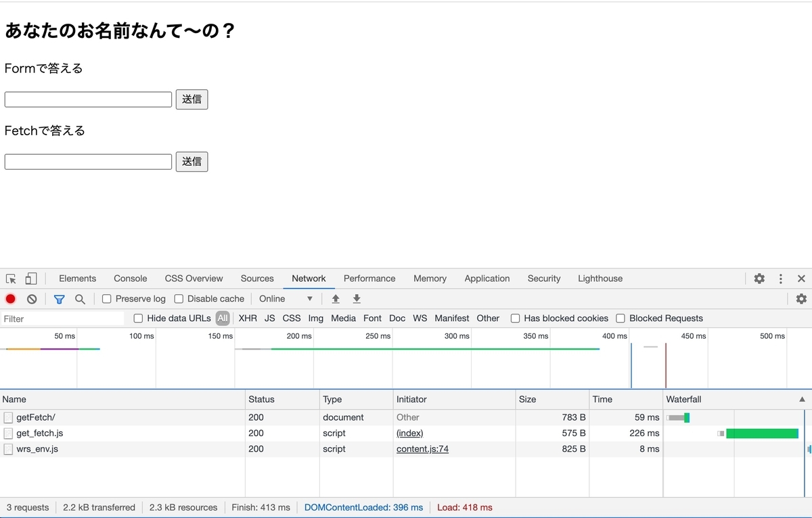
Task: Filter requests by WS
Action: (x=420, y=319)
